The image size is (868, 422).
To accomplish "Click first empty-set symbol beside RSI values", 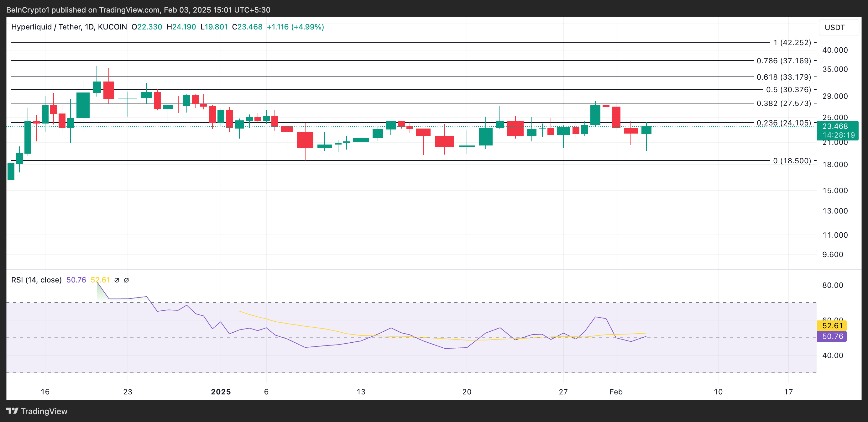I will 117,280.
